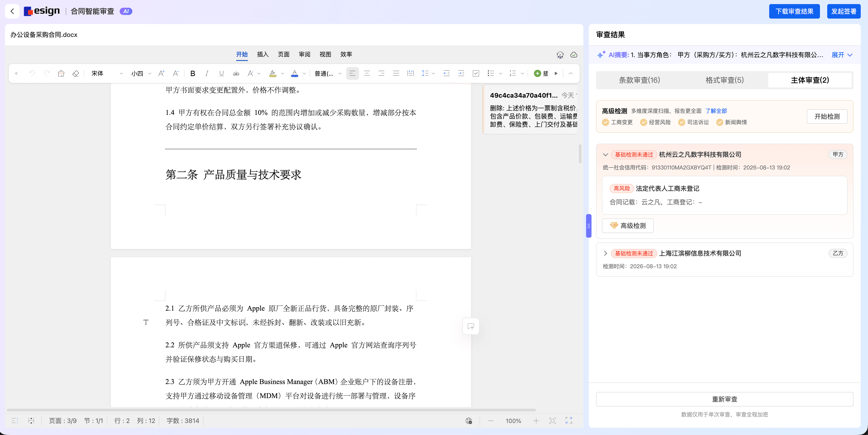
Task: Toggle bold formatting
Action: click(x=193, y=73)
